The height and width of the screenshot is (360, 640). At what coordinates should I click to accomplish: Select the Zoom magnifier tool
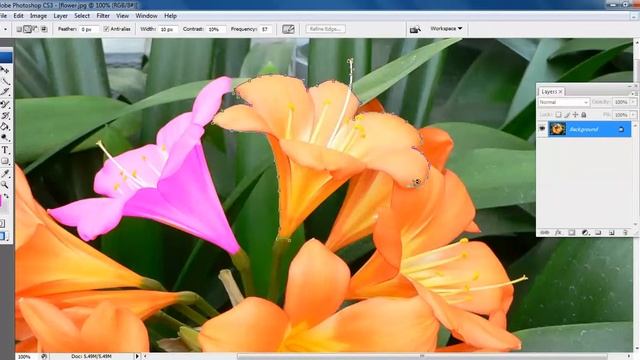click(x=4, y=185)
